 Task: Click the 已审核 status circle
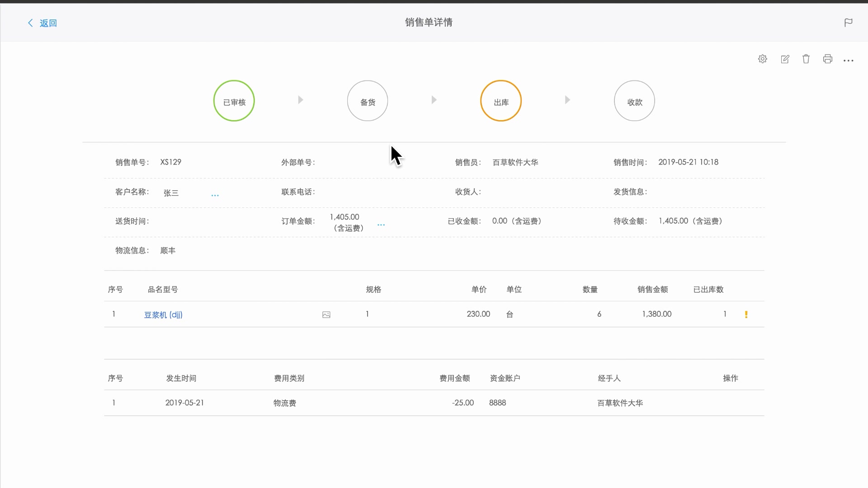point(234,101)
